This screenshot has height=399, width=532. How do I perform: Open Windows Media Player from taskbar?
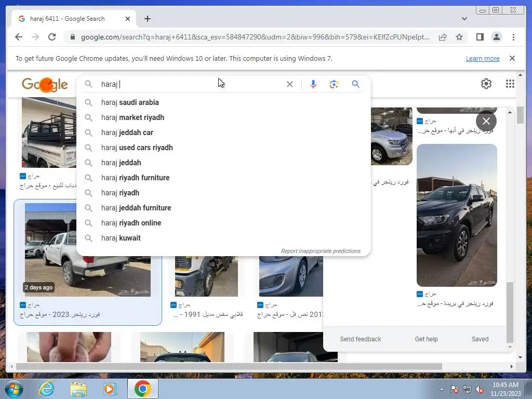[x=110, y=389]
